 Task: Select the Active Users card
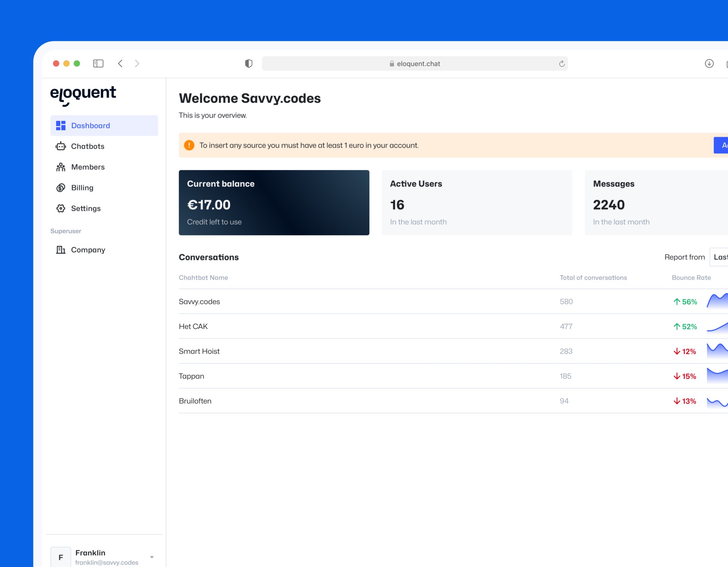tap(477, 202)
